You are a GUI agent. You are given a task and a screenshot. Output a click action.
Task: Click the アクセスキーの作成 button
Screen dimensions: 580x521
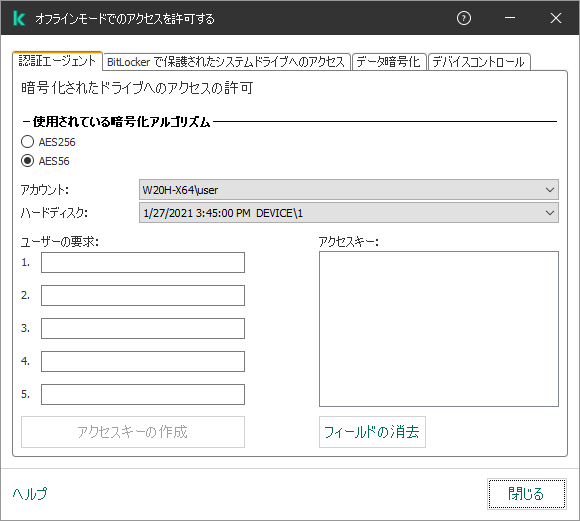[133, 432]
